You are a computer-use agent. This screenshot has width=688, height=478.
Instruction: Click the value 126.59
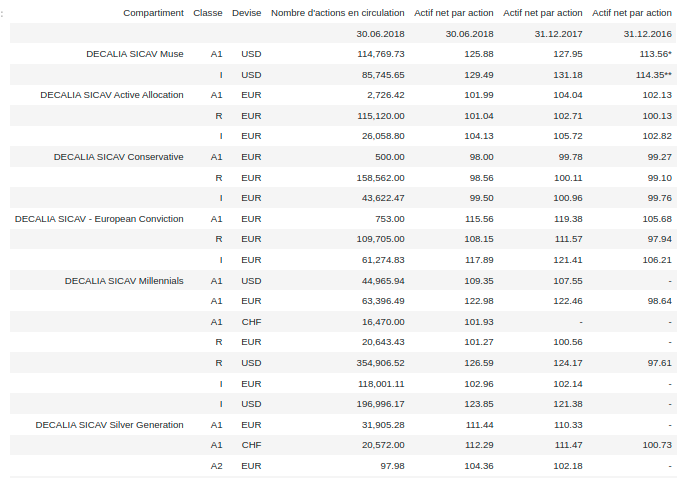click(479, 363)
